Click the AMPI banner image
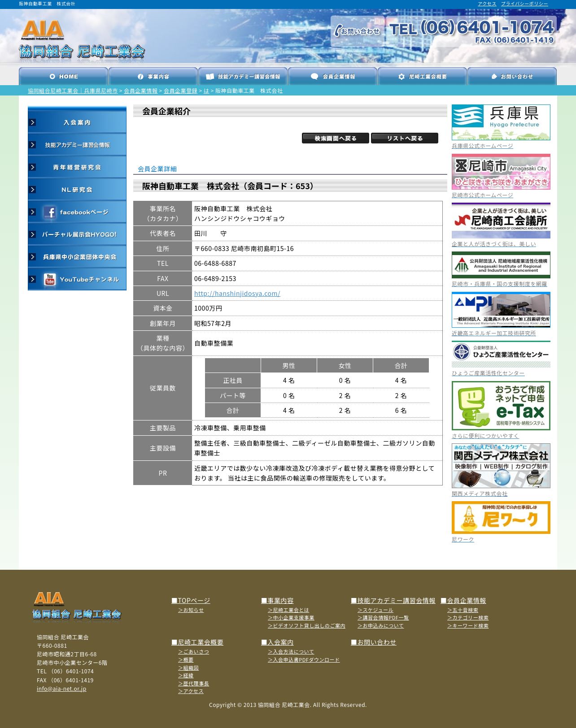This screenshot has width=576, height=728. 501,310
